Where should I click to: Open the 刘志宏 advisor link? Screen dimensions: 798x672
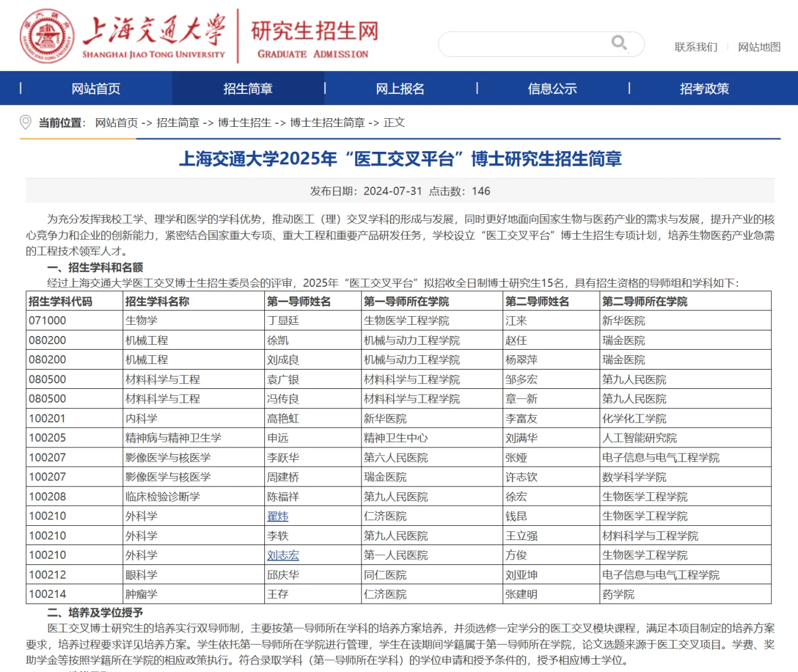(283, 556)
